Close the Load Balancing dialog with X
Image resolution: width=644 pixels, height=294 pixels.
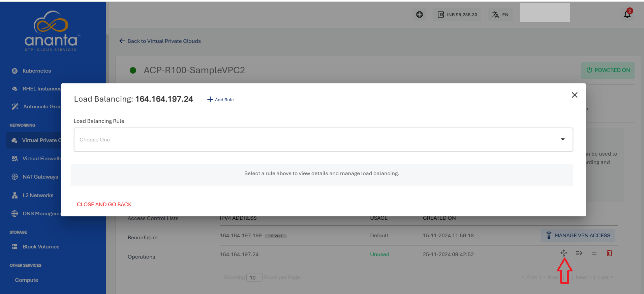575,95
